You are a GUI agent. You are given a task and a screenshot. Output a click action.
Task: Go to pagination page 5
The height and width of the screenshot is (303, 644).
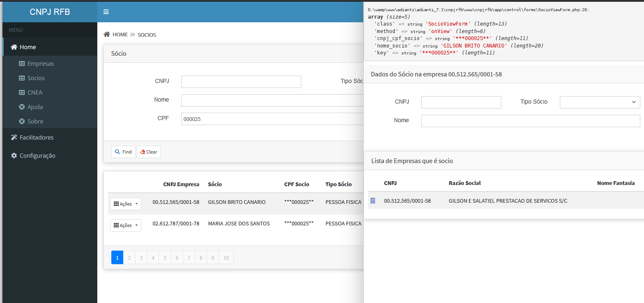coord(165,258)
